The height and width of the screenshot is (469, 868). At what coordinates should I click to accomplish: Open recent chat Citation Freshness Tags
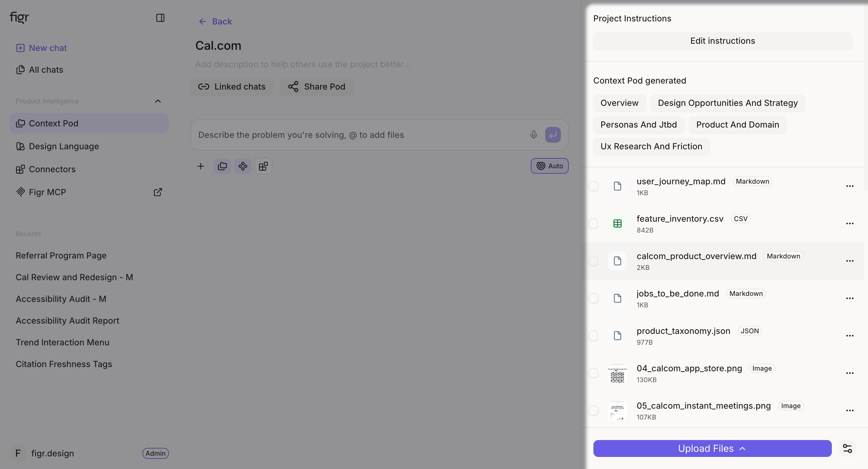pos(64,364)
